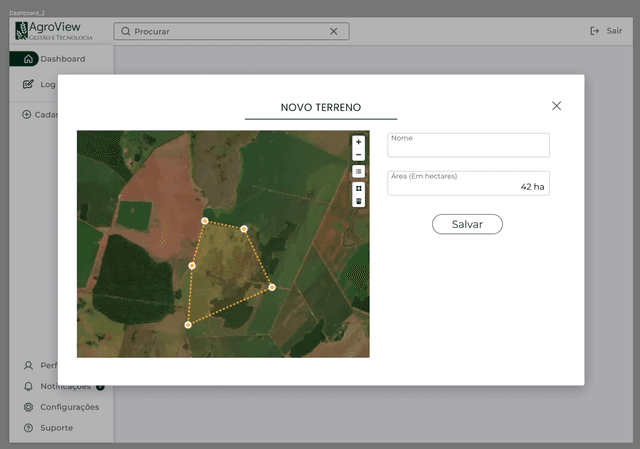Open the map layers list control
The image size is (640, 449).
coord(358,171)
